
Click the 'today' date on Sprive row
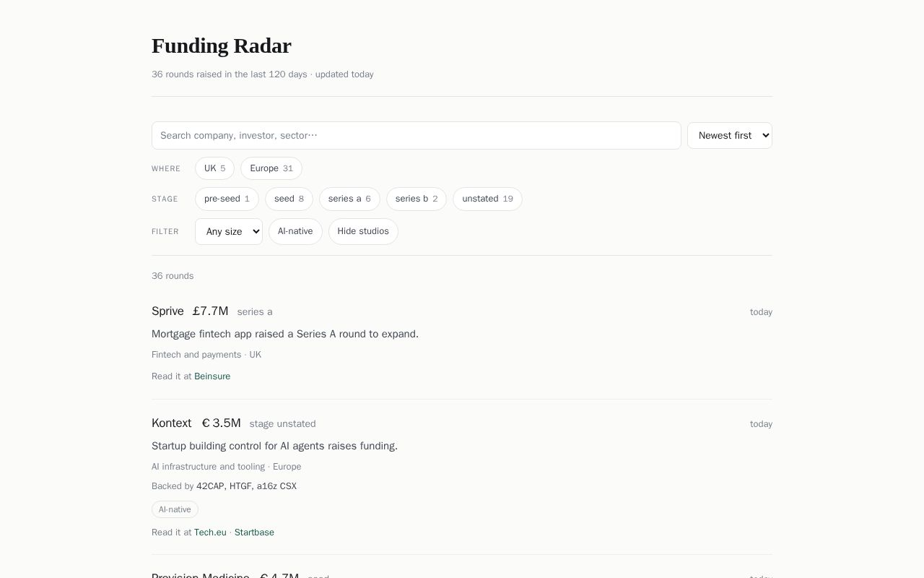[x=761, y=312]
